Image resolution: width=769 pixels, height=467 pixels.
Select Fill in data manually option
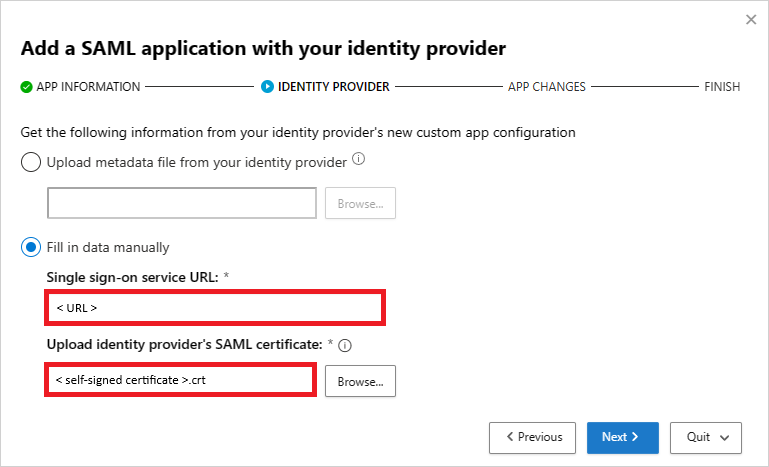coord(31,247)
